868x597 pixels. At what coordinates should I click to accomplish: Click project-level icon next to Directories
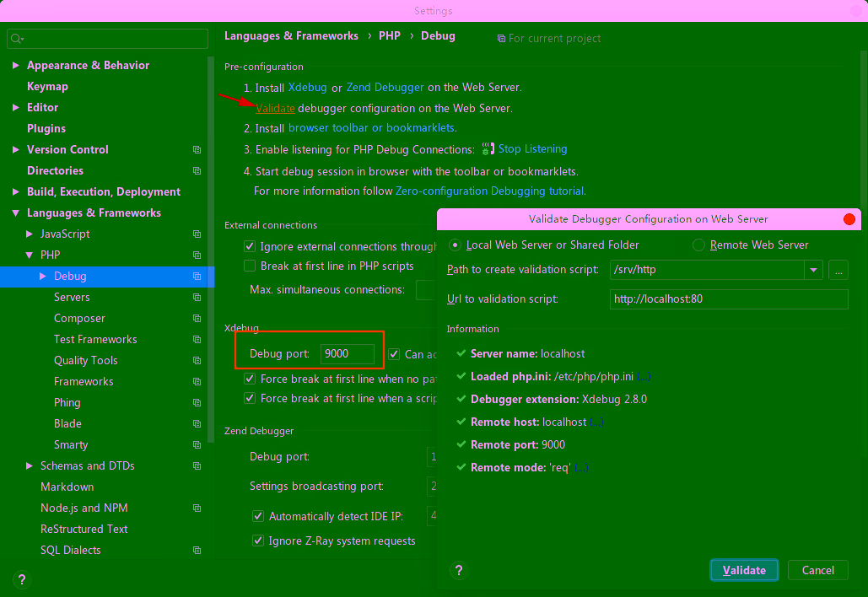click(197, 171)
